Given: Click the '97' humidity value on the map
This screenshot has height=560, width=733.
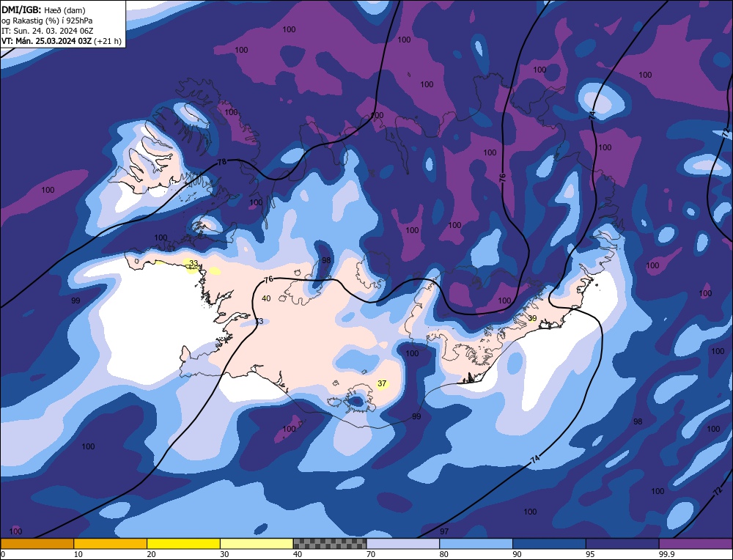Looking at the screenshot, I should (x=444, y=531).
